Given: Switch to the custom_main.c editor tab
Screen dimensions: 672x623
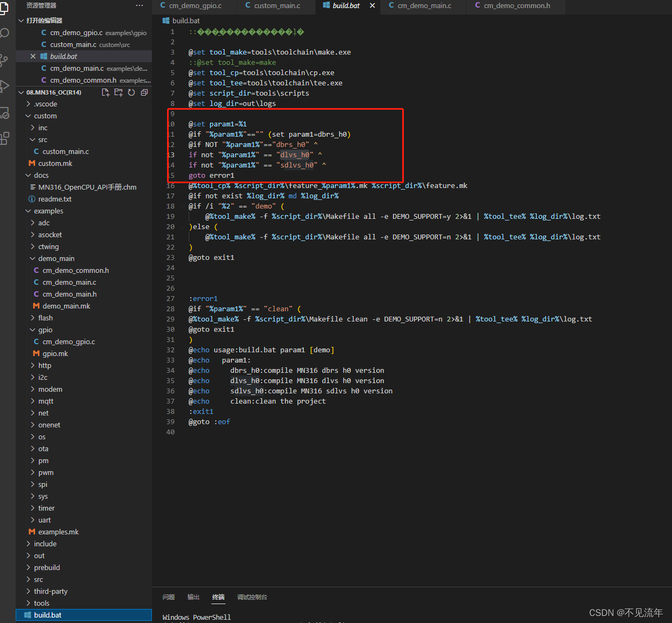Looking at the screenshot, I should tap(277, 6).
